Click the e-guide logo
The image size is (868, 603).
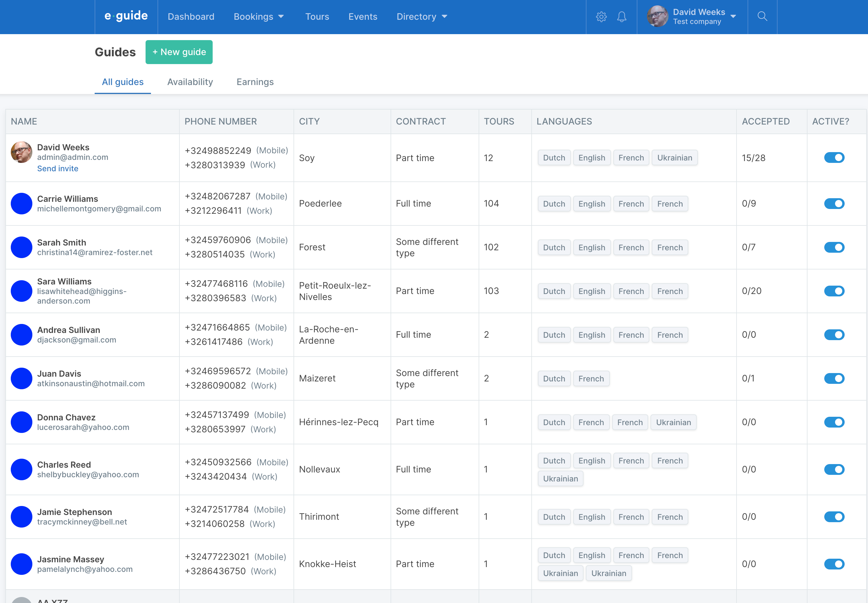point(126,16)
